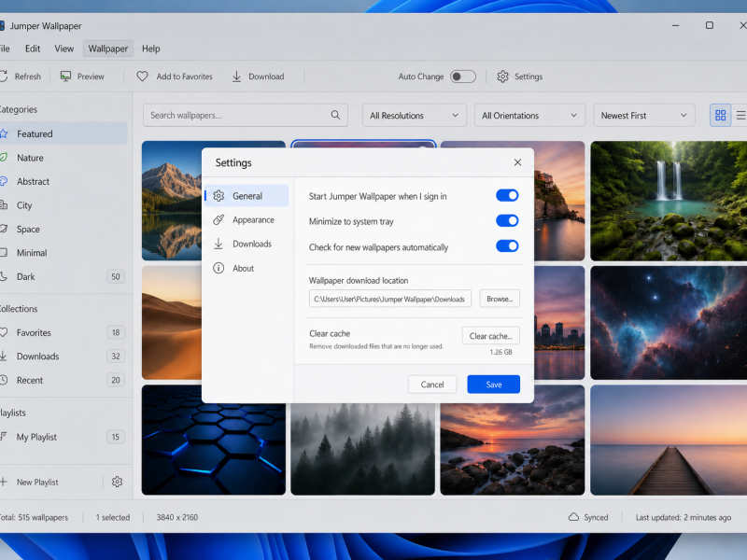The image size is (747, 560).
Task: Select the waterfall forest wallpaper thumbnail
Action: [669, 201]
